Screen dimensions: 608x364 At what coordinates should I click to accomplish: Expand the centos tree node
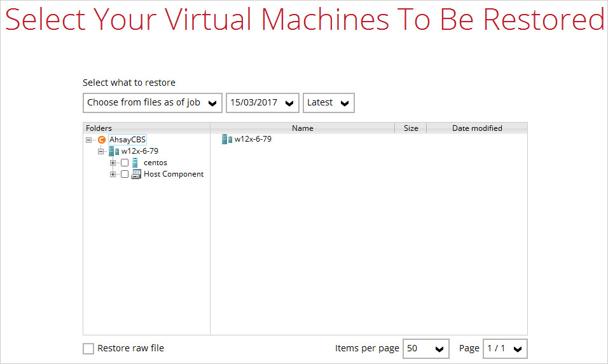coord(113,163)
